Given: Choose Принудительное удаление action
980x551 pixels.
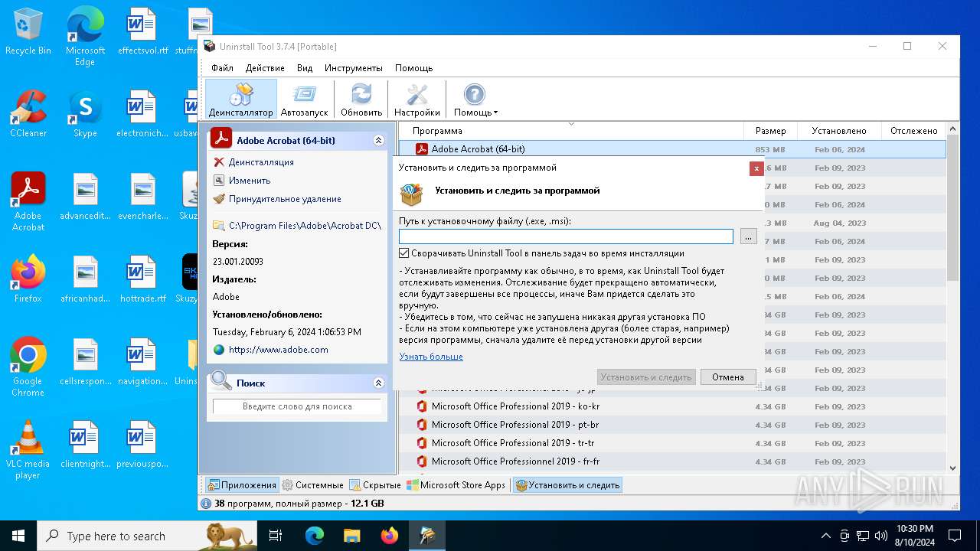Looking at the screenshot, I should pyautogui.click(x=285, y=199).
